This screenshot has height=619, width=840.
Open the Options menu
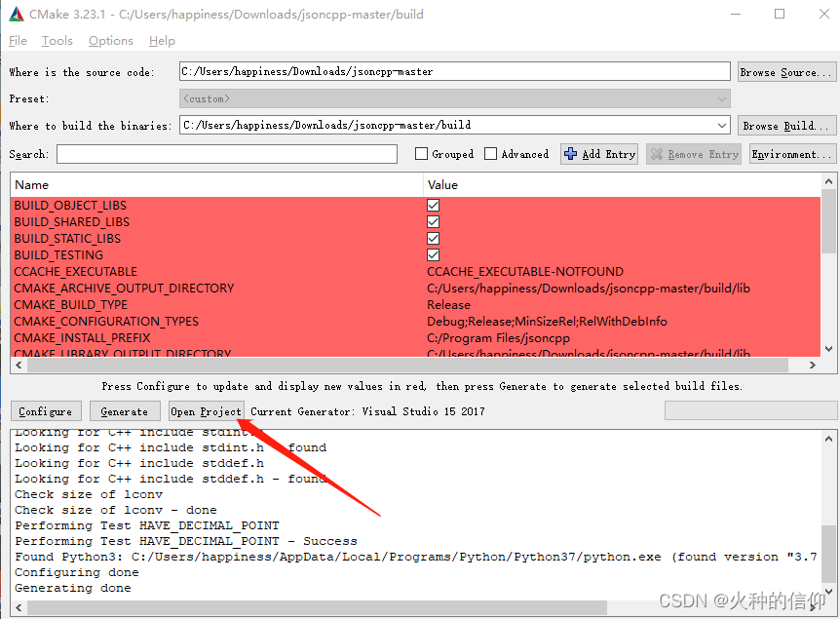(111, 41)
